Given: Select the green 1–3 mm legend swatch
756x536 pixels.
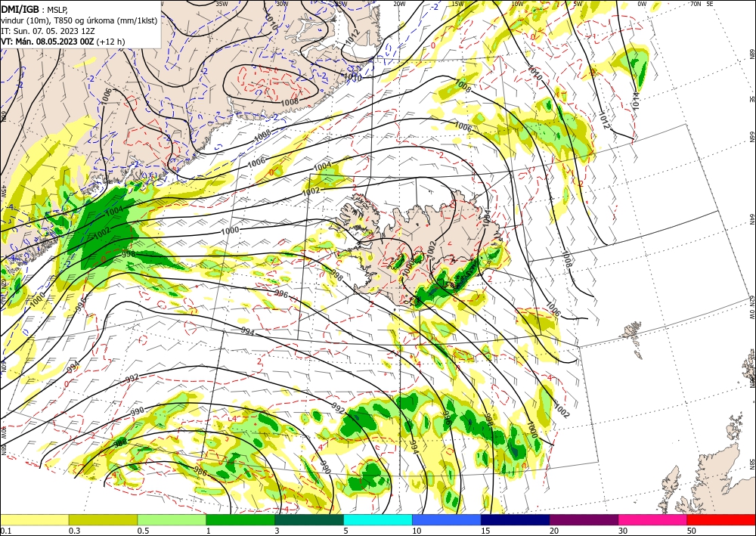Looking at the screenshot, I should tap(240, 519).
